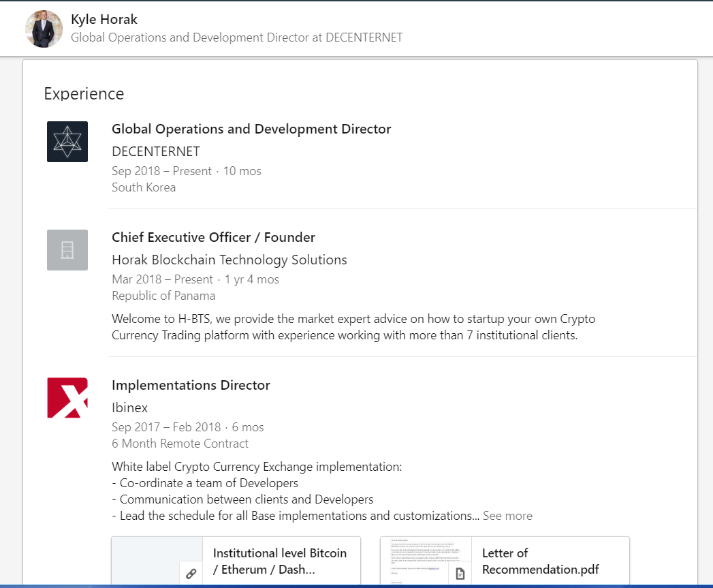Click the 'Co-ordinate a team of Developers' line
Screen dimensions: 713x588
point(205,483)
